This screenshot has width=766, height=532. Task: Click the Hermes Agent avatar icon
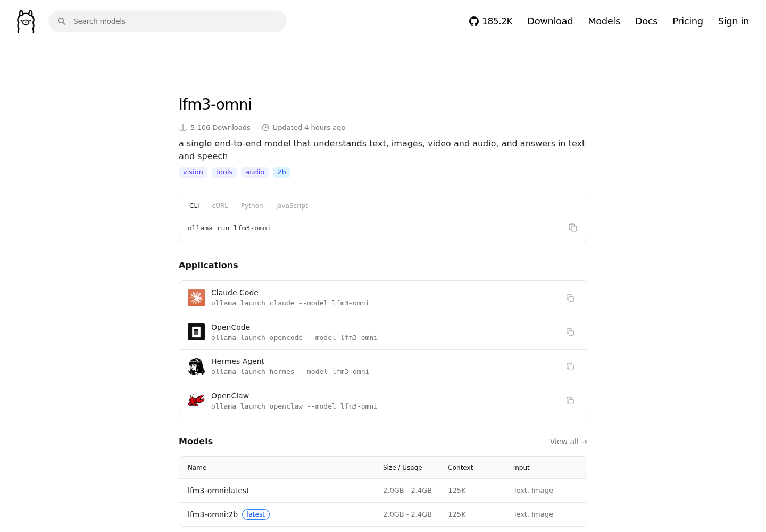[196, 367]
